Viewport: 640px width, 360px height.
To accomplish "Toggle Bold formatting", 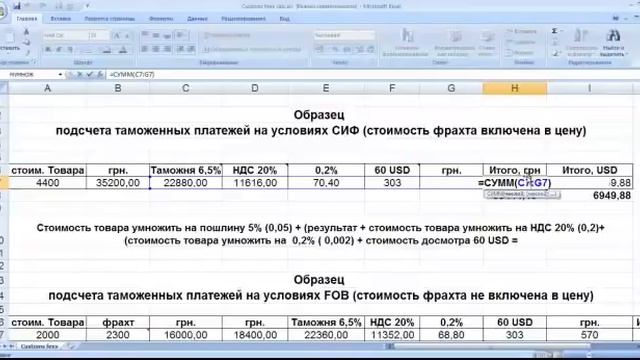I will tap(48, 50).
